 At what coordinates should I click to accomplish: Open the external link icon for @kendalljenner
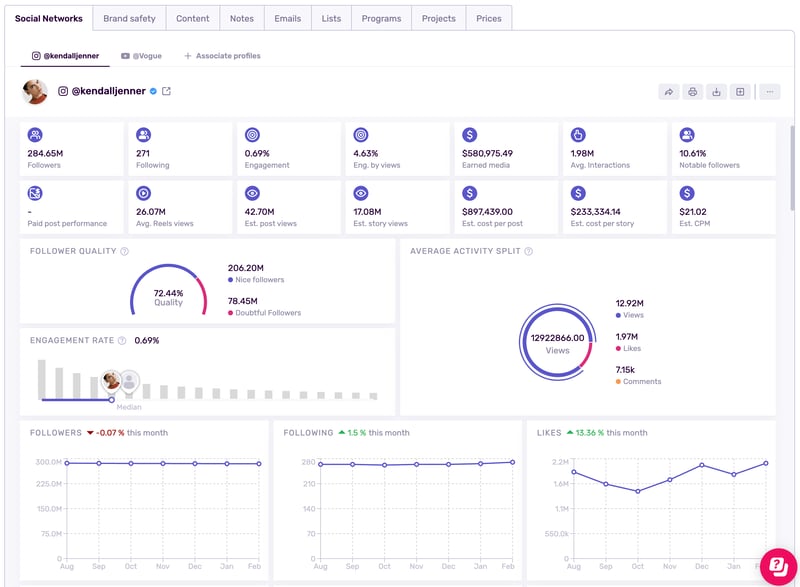coord(166,91)
